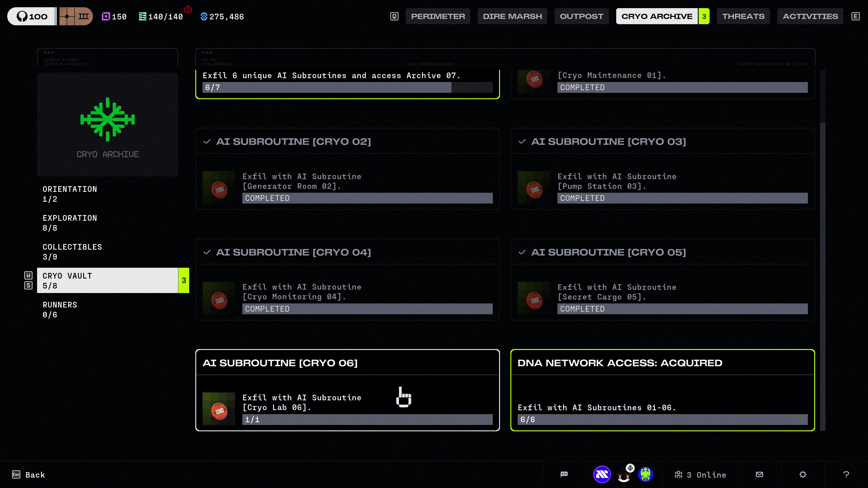
Task: Open the AI Subroutine [Cryo 02] card
Action: 347,169
